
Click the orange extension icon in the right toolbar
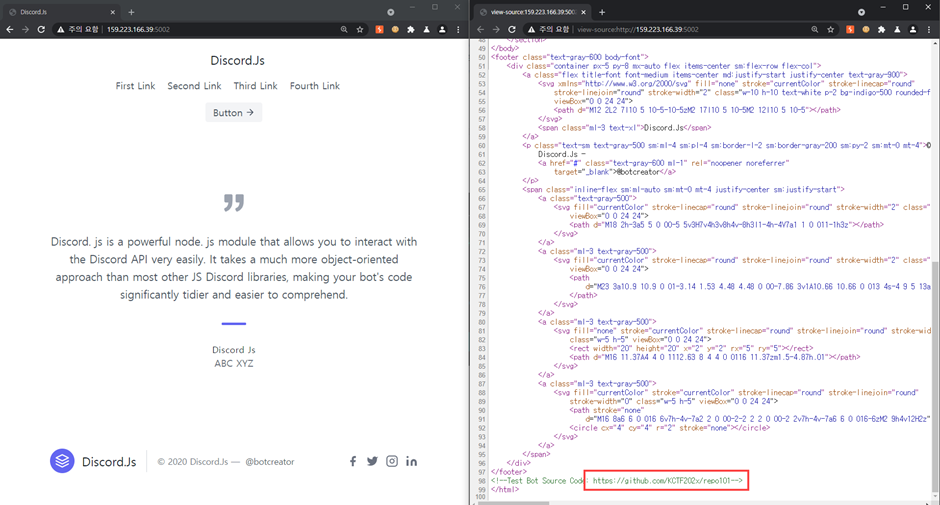[x=850, y=29]
